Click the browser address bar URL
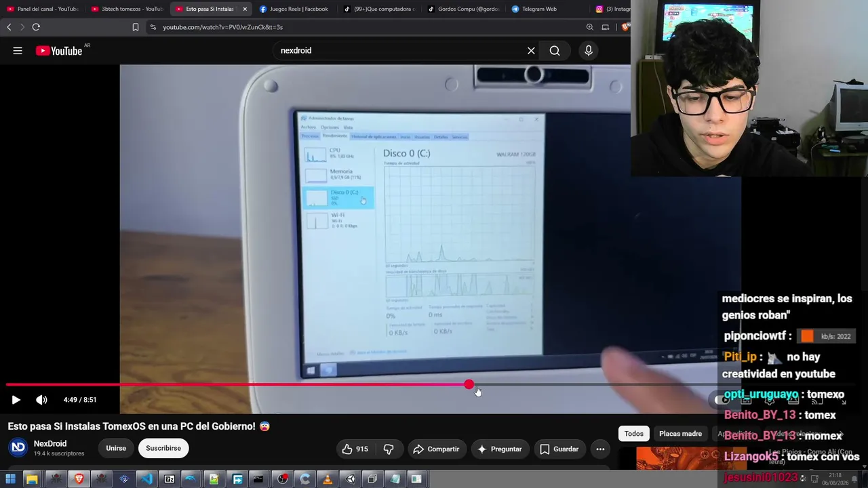This screenshot has height=488, width=868. coord(222,27)
